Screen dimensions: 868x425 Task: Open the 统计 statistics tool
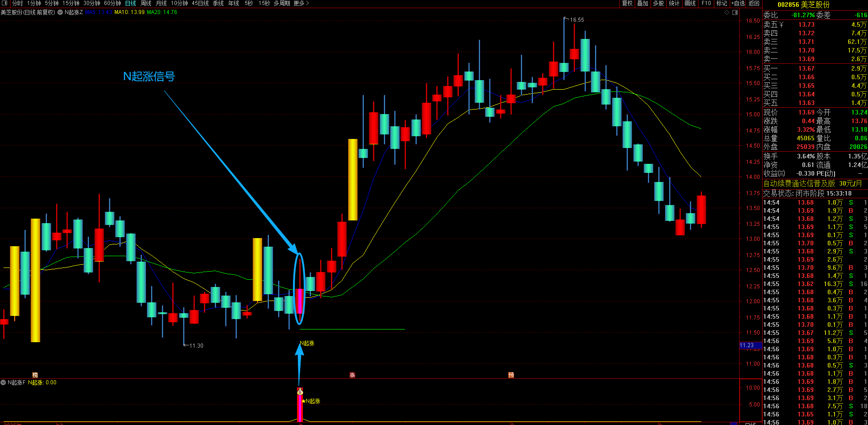674,3
